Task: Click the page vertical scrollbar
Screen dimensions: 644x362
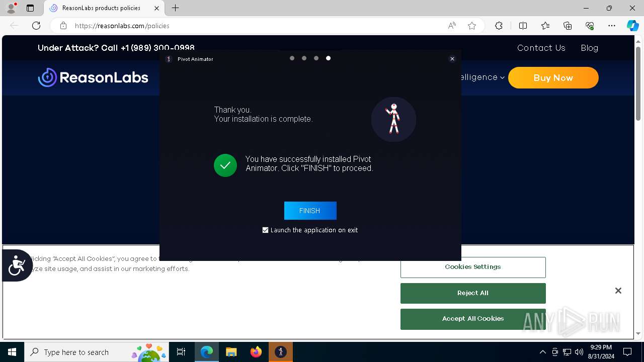Action: click(638, 83)
